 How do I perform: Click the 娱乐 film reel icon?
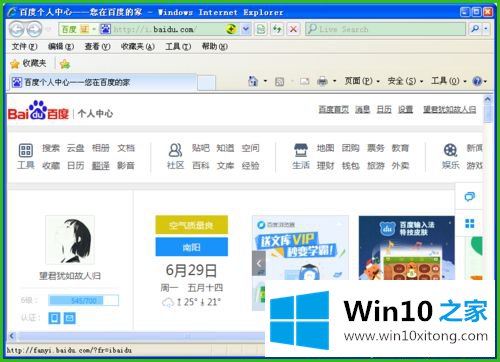[x=450, y=150]
